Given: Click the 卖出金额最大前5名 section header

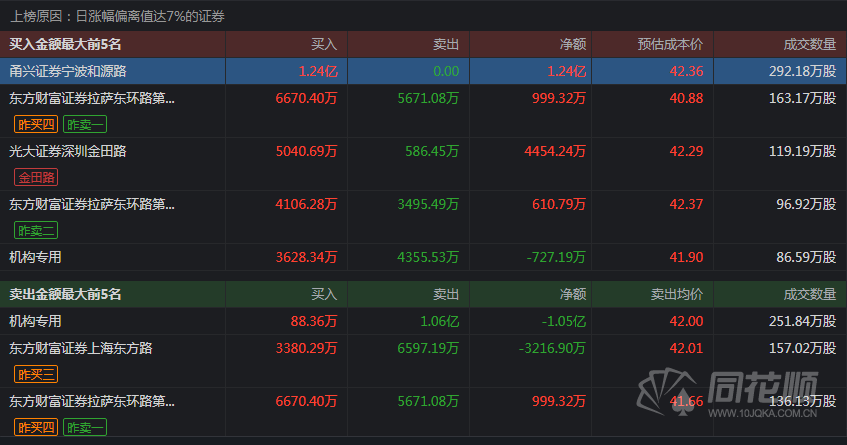Looking at the screenshot, I should coord(65,294).
